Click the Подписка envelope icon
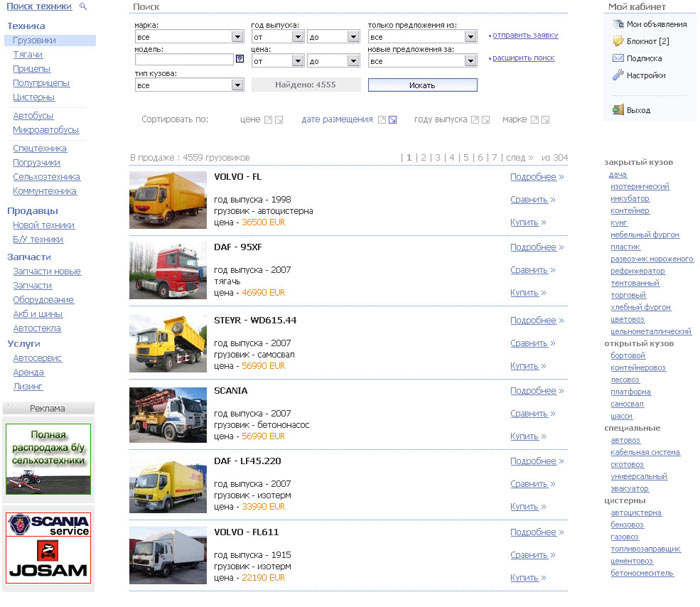This screenshot has height=607, width=700. (617, 58)
